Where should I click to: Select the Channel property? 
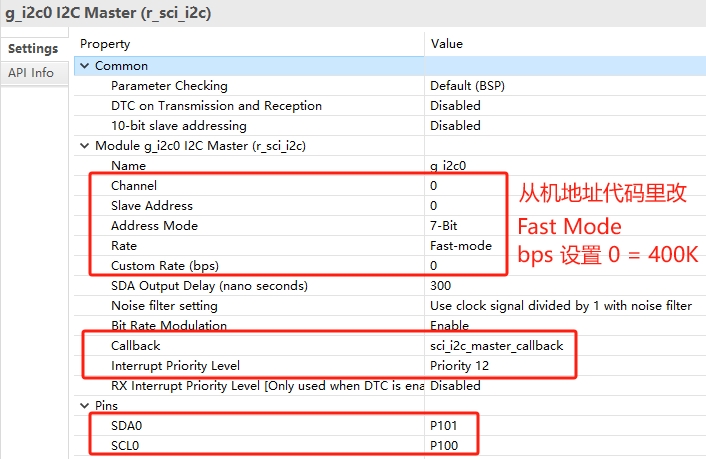(x=134, y=186)
